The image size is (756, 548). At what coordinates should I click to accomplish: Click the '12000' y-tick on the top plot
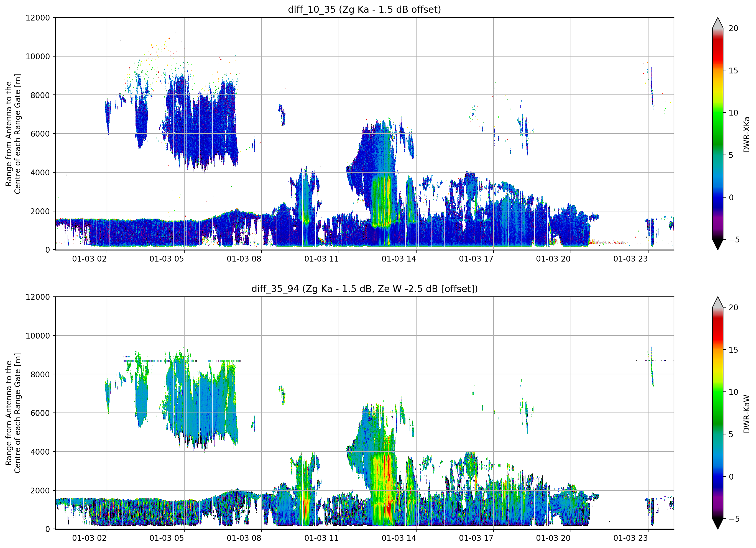pos(38,18)
